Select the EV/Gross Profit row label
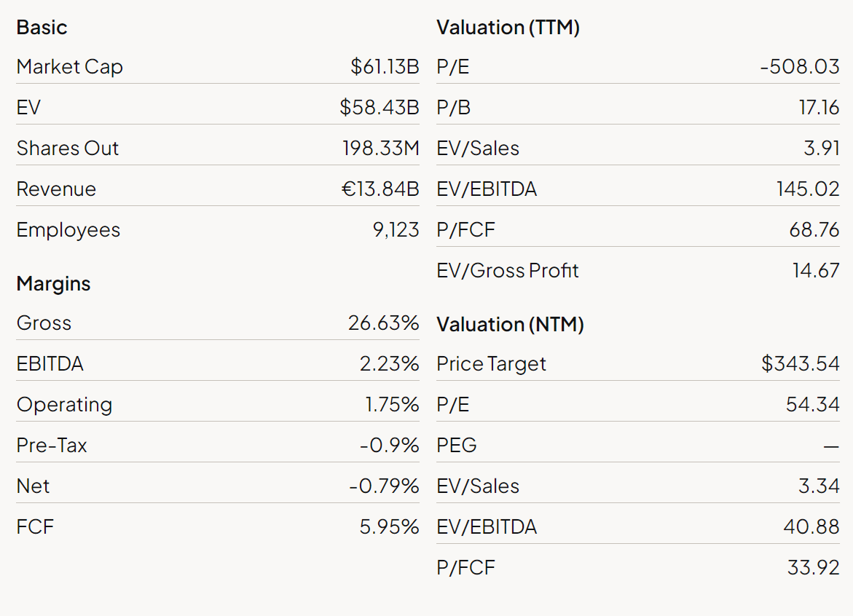Image resolution: width=853 pixels, height=616 pixels. click(507, 271)
